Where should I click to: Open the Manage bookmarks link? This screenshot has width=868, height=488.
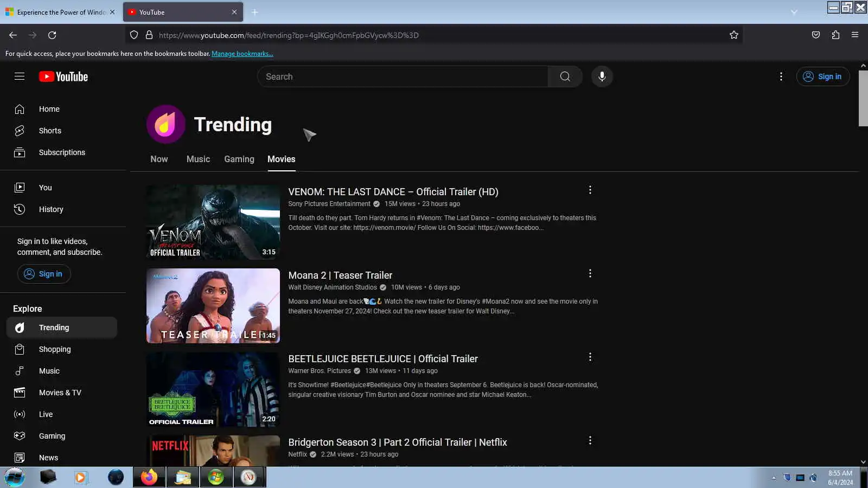coord(242,54)
